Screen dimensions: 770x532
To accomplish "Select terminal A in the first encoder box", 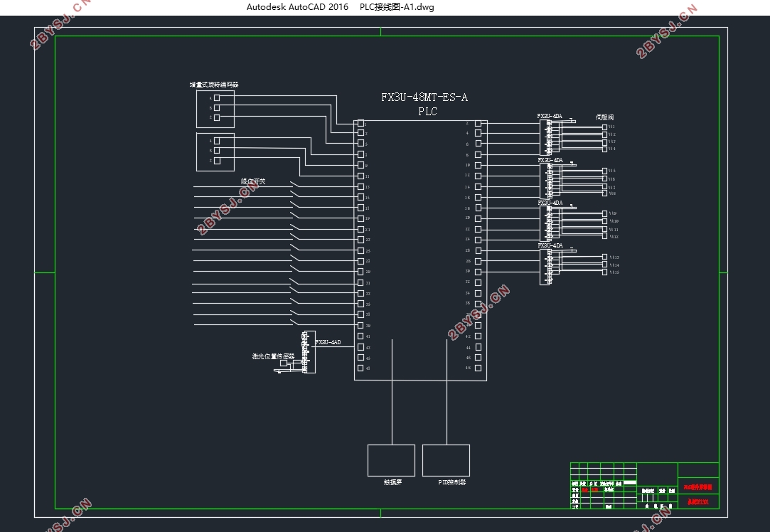I will tap(217, 97).
